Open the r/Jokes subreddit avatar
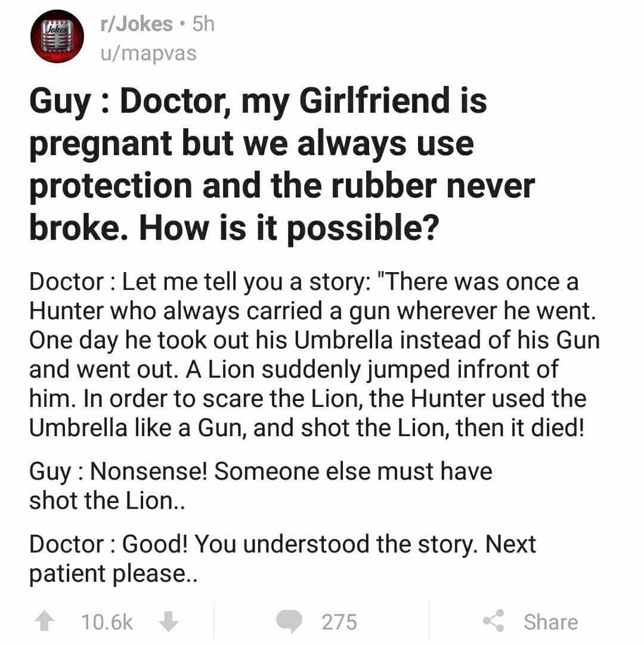 [57, 37]
